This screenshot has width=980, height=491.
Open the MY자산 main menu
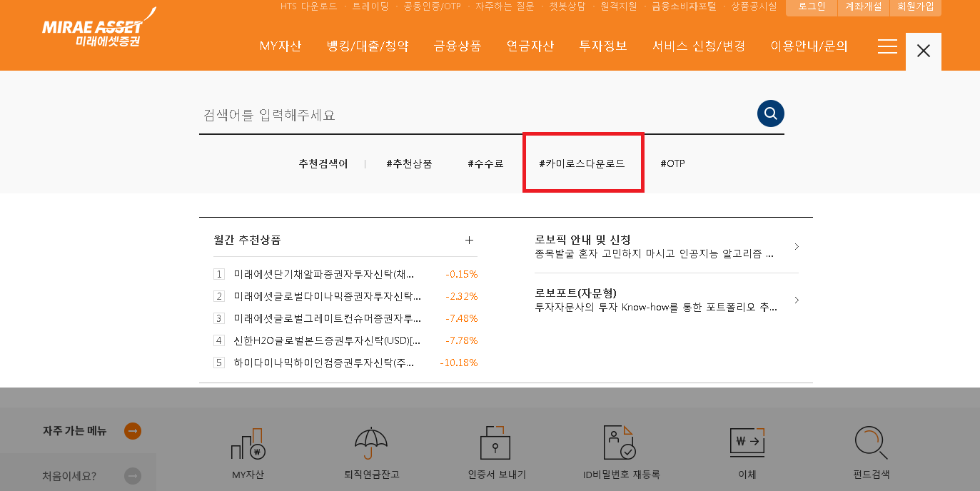click(281, 46)
